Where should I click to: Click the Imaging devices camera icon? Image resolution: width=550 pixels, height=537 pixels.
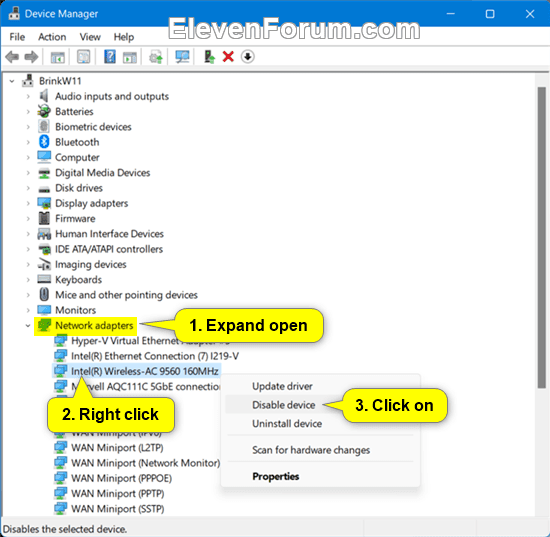44,264
